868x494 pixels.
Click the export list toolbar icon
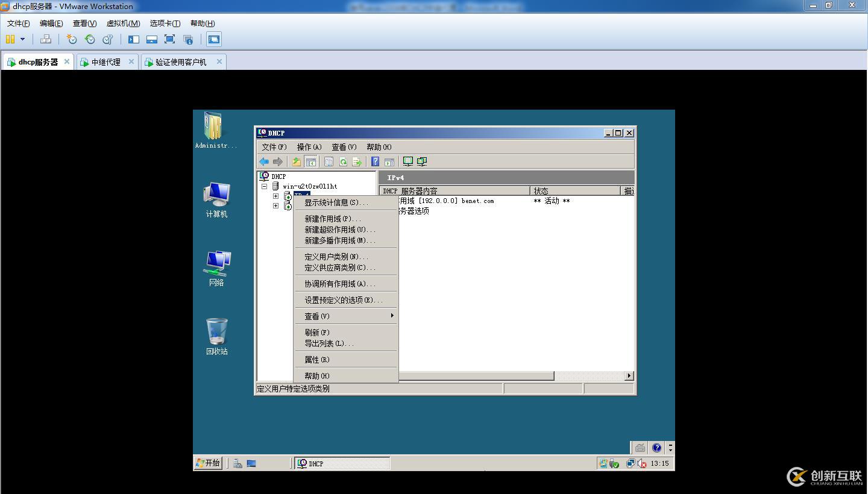(x=357, y=161)
